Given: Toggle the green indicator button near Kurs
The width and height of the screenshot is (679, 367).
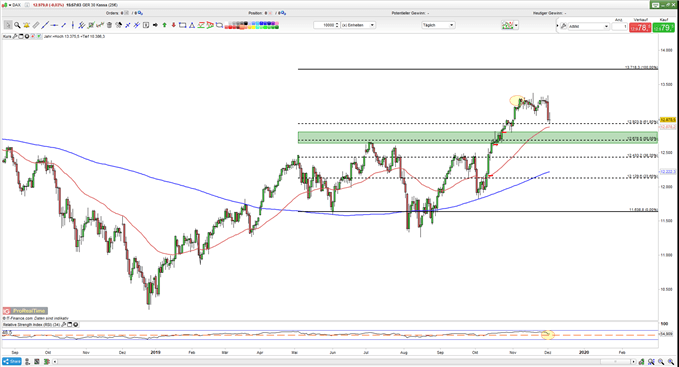Looking at the screenshot, I should click(x=39, y=36).
